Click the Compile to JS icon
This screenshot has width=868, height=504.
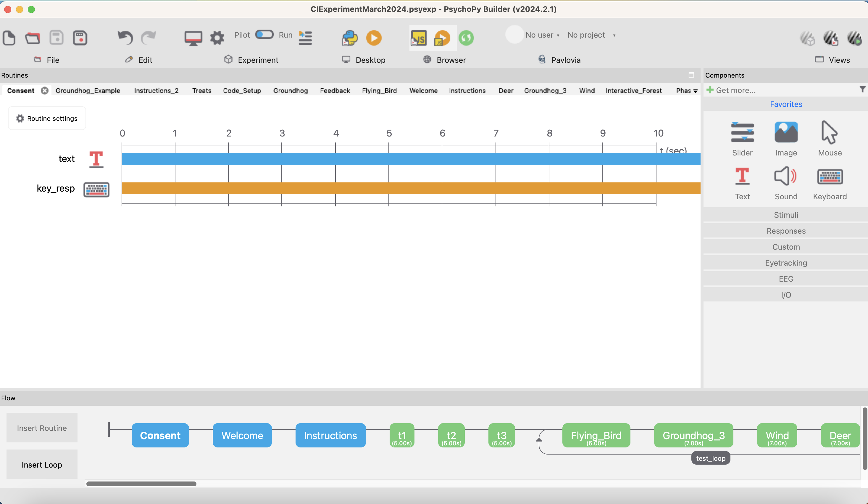point(419,38)
